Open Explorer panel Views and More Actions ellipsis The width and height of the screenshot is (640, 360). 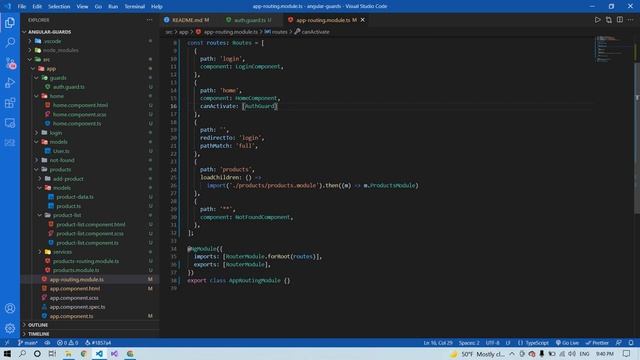pyautogui.click(x=149, y=20)
